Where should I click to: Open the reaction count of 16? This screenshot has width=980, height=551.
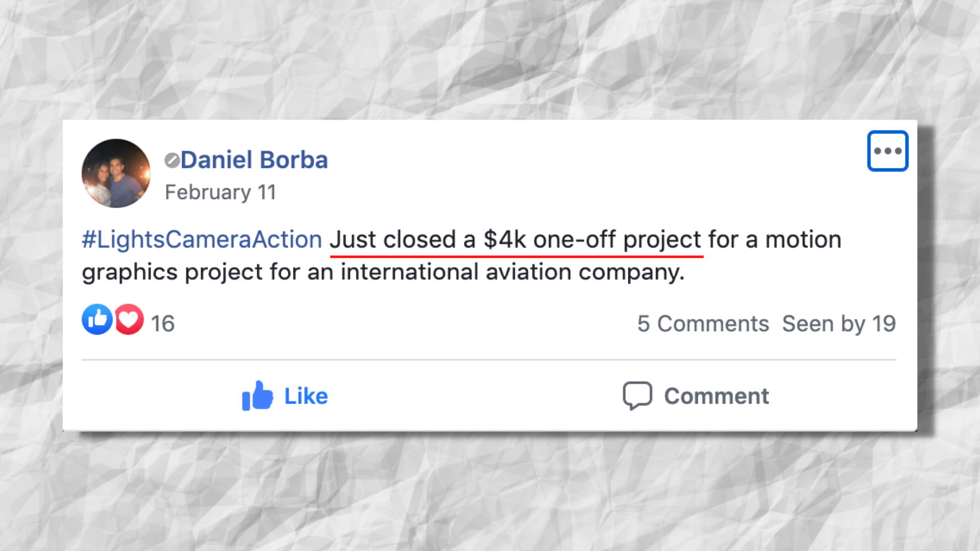[163, 323]
